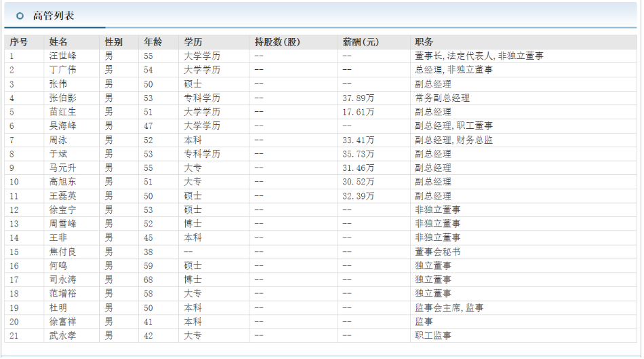
Task: Click the position 监事会主席,监事
Action: (x=449, y=307)
